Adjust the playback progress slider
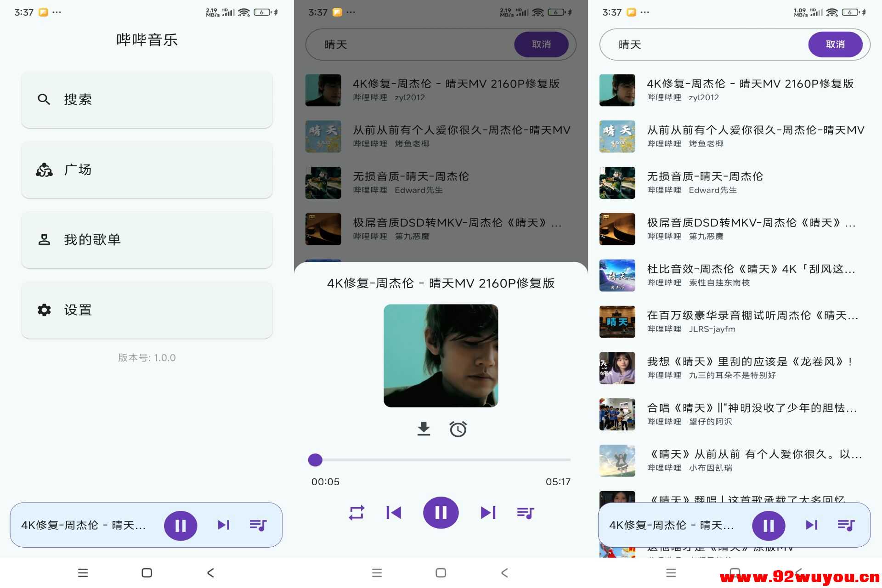The image size is (882, 588). (x=315, y=460)
